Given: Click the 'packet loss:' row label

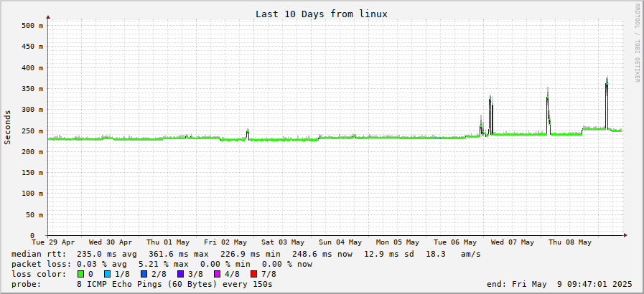Looking at the screenshot, I should 41,264.
